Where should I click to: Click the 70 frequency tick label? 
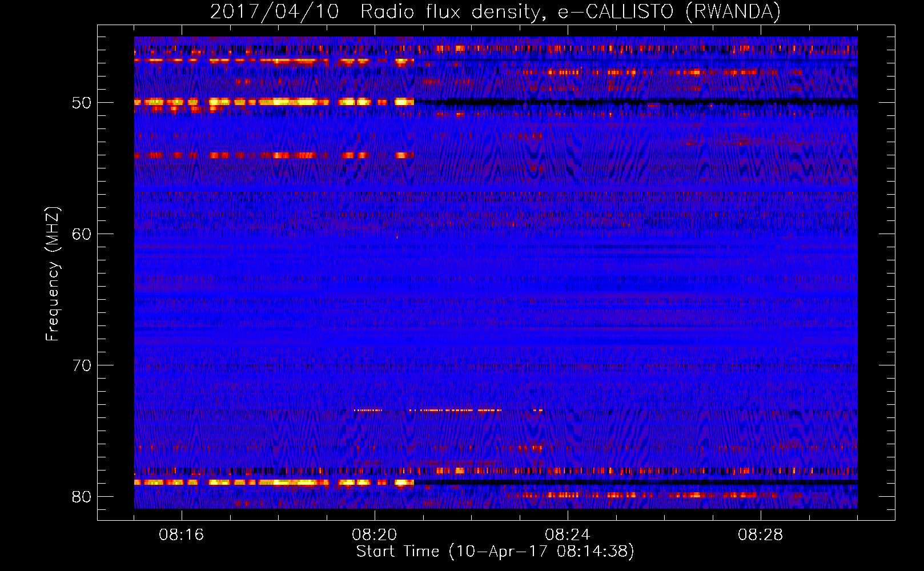pos(82,365)
